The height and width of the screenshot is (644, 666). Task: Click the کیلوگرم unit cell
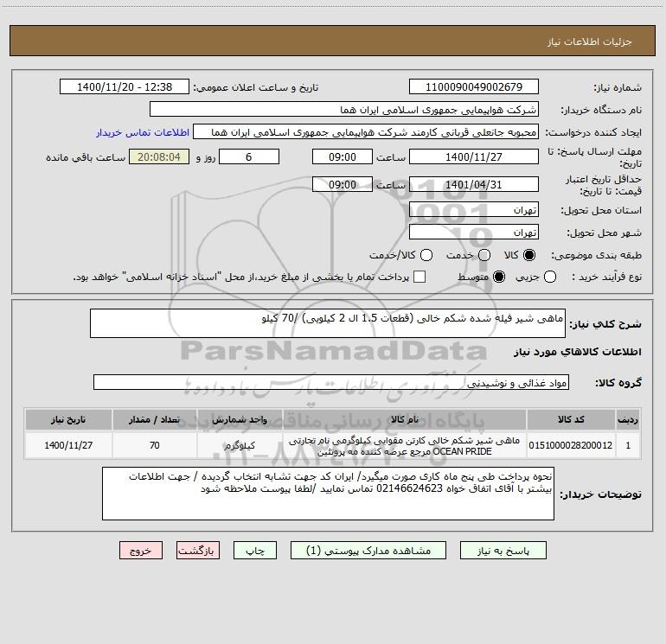point(240,445)
